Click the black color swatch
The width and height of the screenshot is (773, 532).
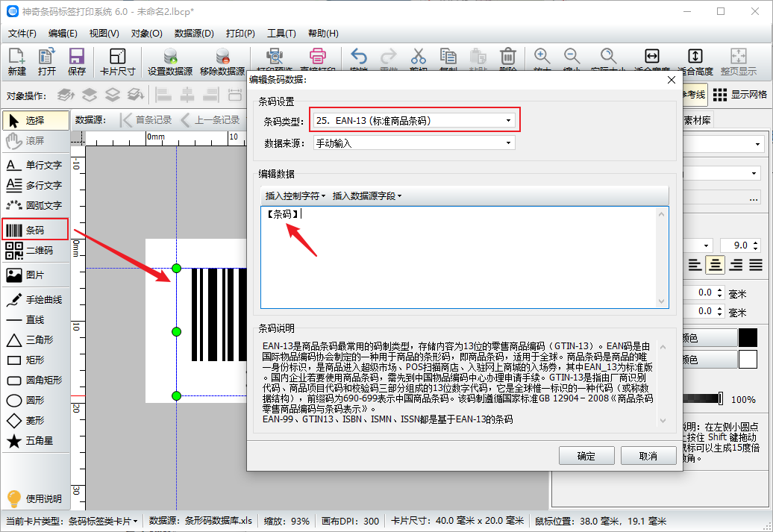748,338
